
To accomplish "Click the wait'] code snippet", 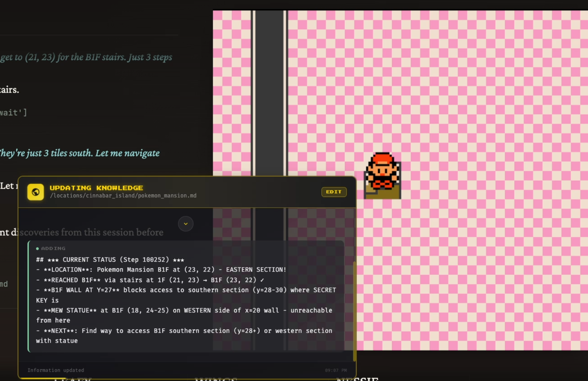I will (13, 113).
